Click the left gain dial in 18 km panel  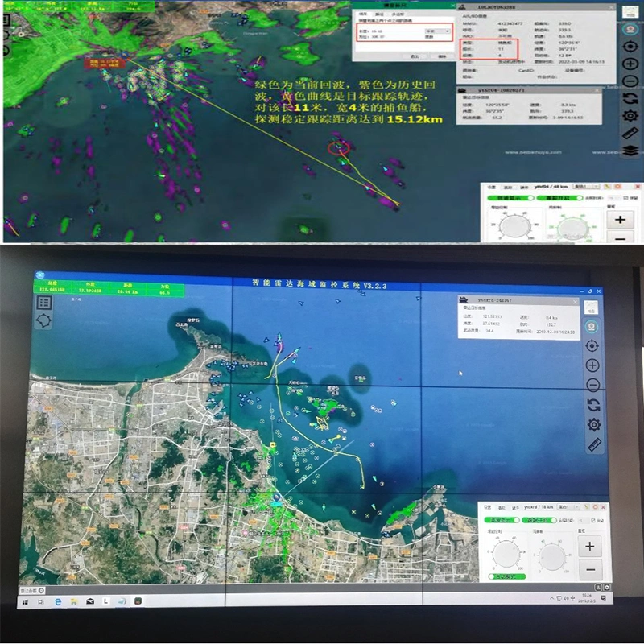pos(506,554)
